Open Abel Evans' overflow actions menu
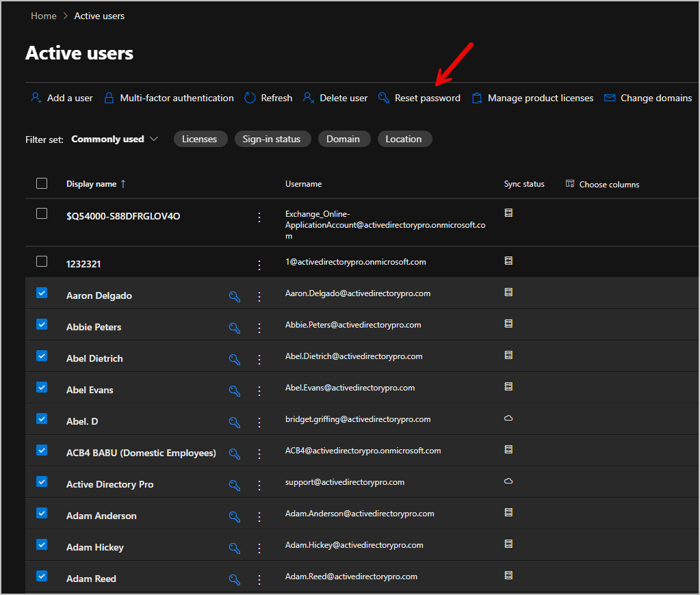Screen dimensions: 700x595 tap(259, 391)
